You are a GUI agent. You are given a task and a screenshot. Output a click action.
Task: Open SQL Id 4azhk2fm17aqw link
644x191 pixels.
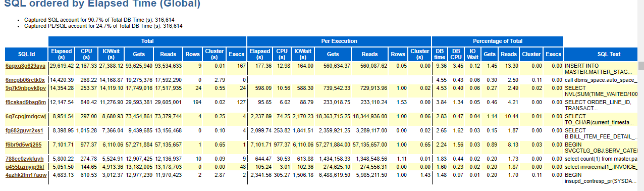25,174
